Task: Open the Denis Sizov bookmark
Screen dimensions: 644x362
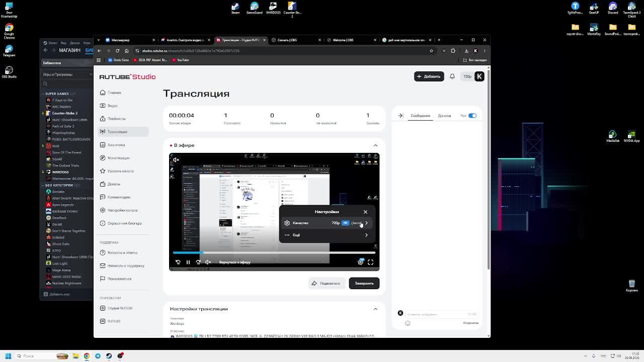Action: 119,60
